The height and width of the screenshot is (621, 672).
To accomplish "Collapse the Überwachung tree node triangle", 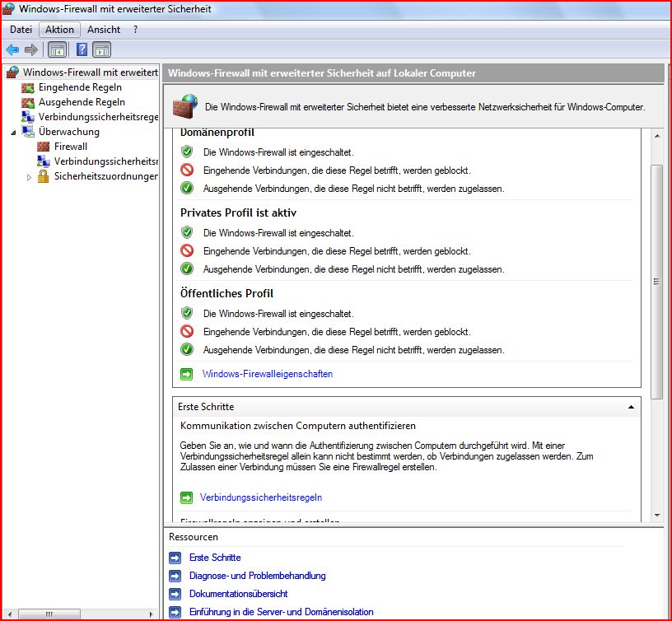I will pyautogui.click(x=13, y=133).
